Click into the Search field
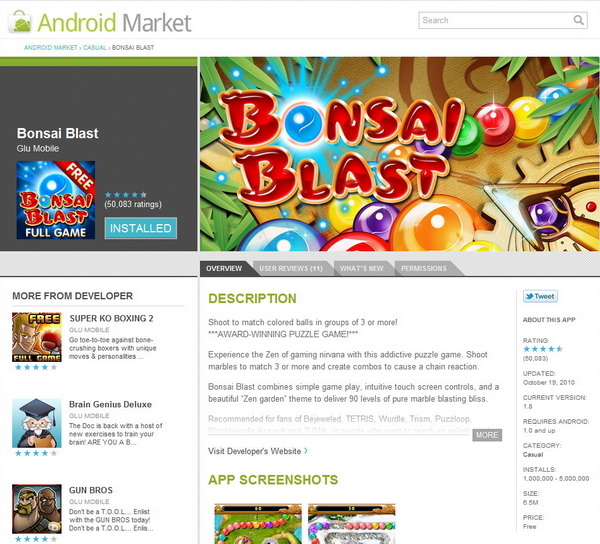Image resolution: width=600 pixels, height=544 pixels. pyautogui.click(x=496, y=20)
